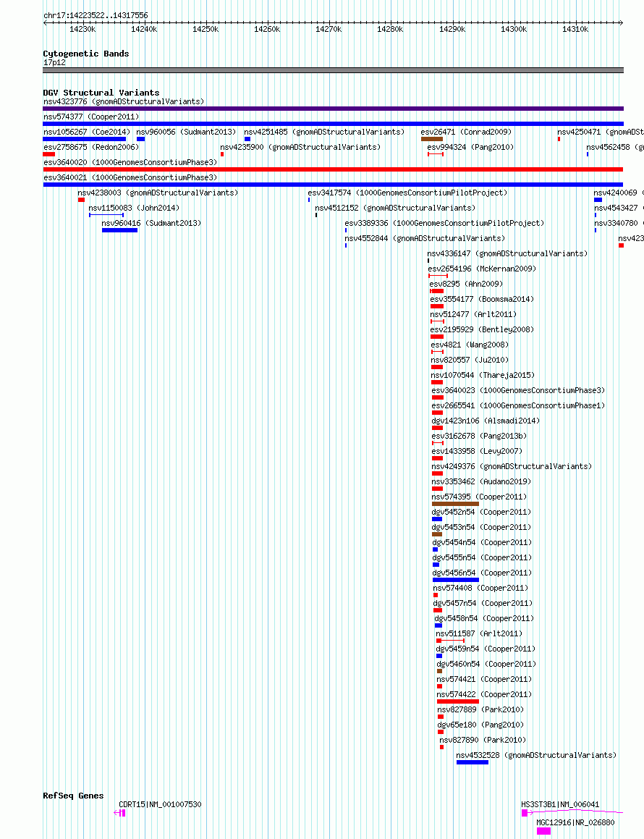644x839 pixels.
Task: Click esv3640020 1000Genomes Phase3 label
Action: pyautogui.click(x=130, y=162)
